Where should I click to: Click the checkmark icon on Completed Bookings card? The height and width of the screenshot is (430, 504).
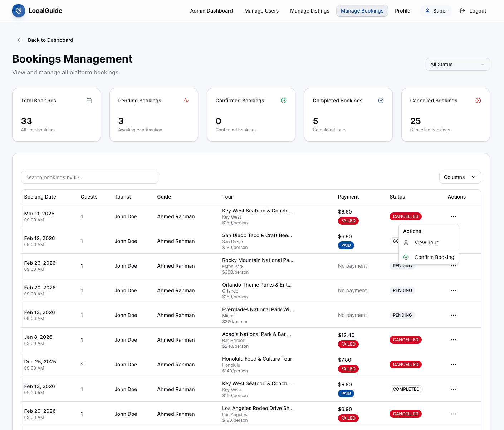381,101
